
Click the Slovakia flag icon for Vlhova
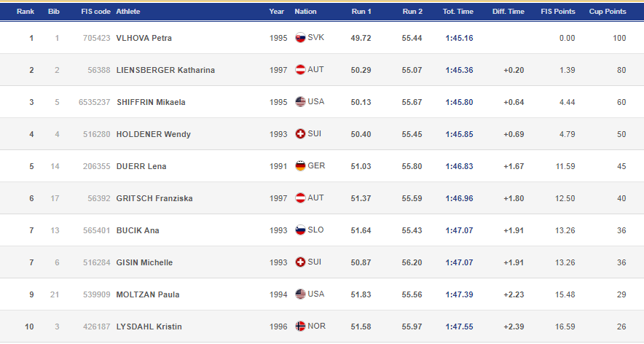click(x=300, y=37)
